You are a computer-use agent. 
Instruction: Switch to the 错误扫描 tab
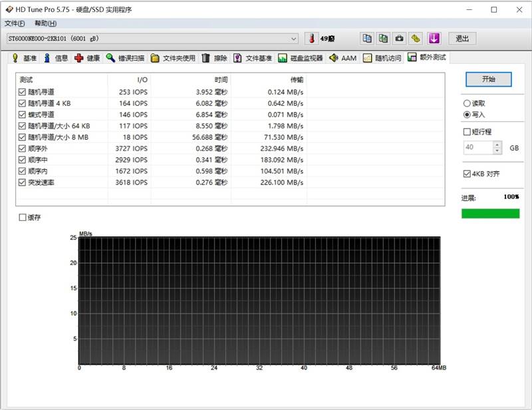[125, 58]
